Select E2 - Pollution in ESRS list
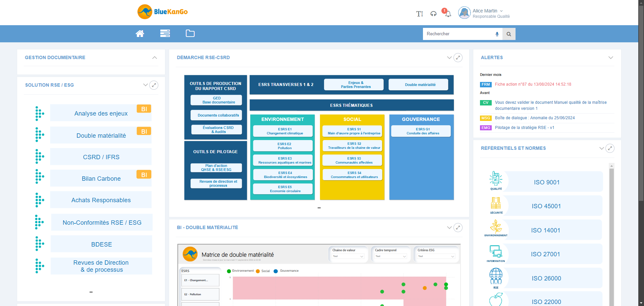644x306 pixels. (x=200, y=294)
